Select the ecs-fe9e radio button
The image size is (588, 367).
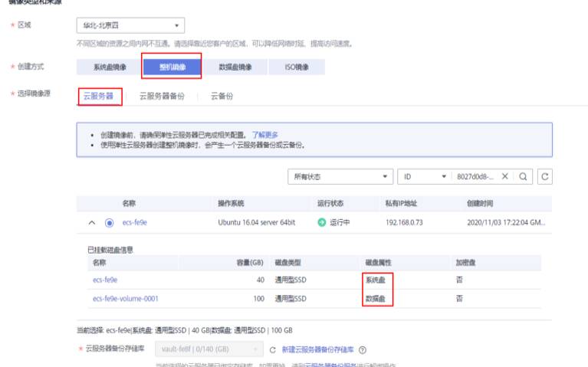tap(109, 223)
